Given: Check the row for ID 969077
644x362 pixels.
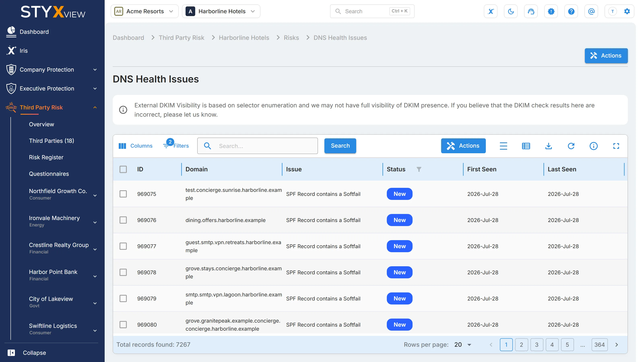Looking at the screenshot, I should click(123, 246).
